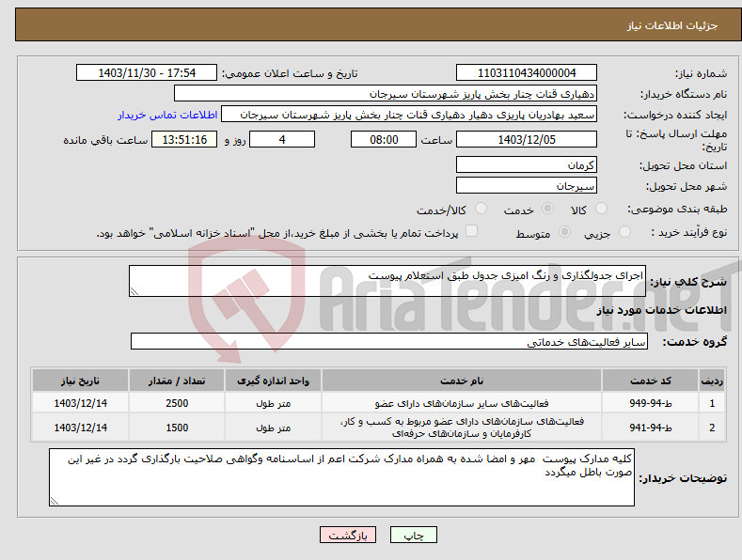This screenshot has width=742, height=560.
Task: Click service name in row 2
Action: (x=462, y=428)
